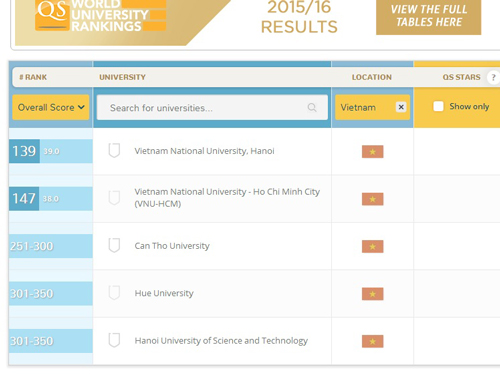Image resolution: width=500 pixels, height=374 pixels.
Task: Open Vietnam National University - Ho Chi Minh City link
Action: [x=227, y=198]
